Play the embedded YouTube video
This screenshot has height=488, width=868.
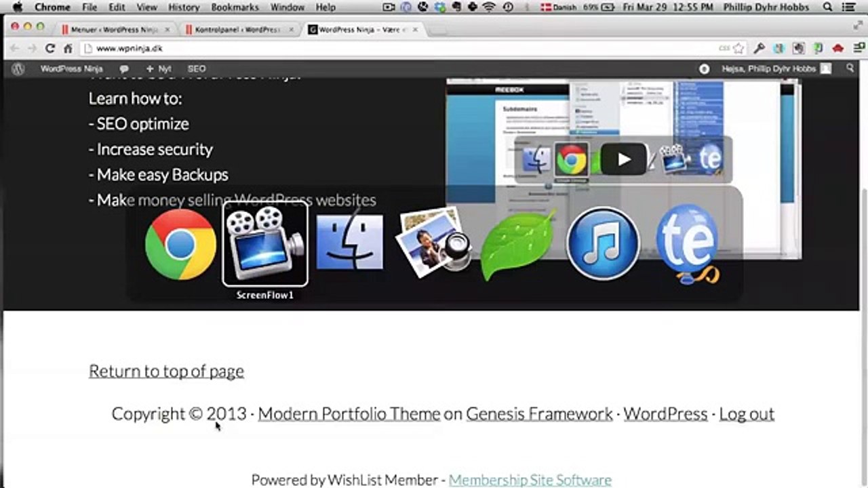[x=623, y=160]
